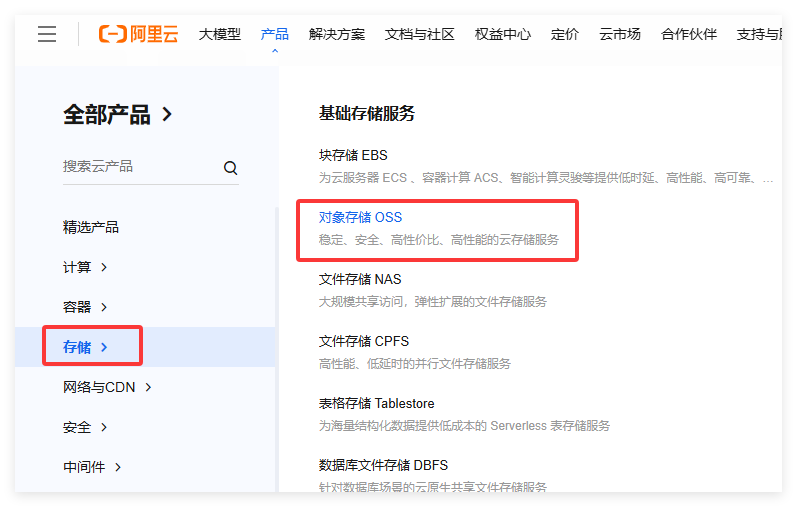Open the 云市场 nav item
The height and width of the screenshot is (507, 797).
(620, 34)
